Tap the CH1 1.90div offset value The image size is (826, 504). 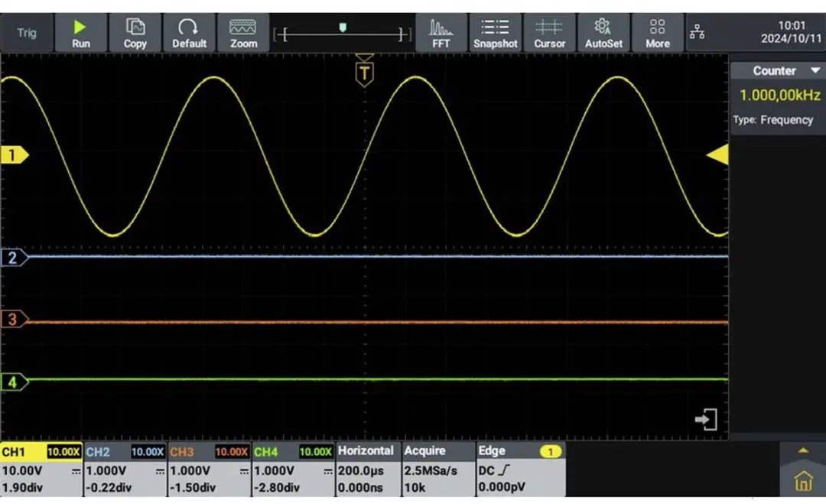click(22, 487)
